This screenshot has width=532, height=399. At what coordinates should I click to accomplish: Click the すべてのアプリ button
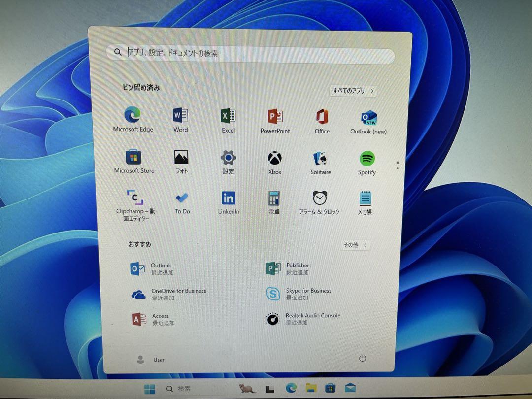tap(353, 91)
